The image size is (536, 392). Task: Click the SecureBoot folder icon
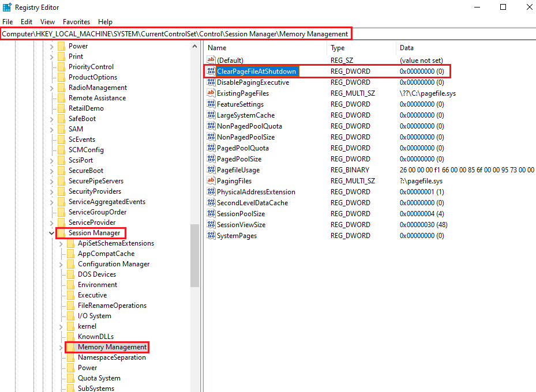(62, 171)
